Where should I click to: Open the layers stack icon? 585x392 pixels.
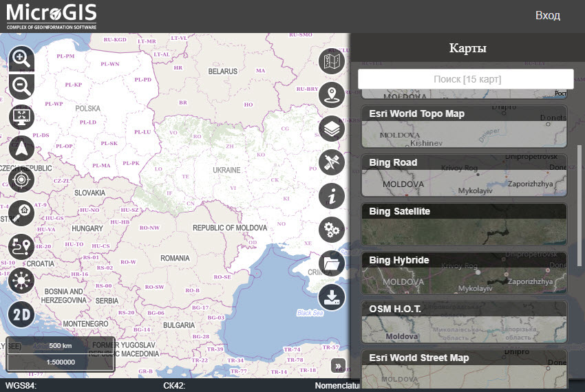[x=332, y=129]
